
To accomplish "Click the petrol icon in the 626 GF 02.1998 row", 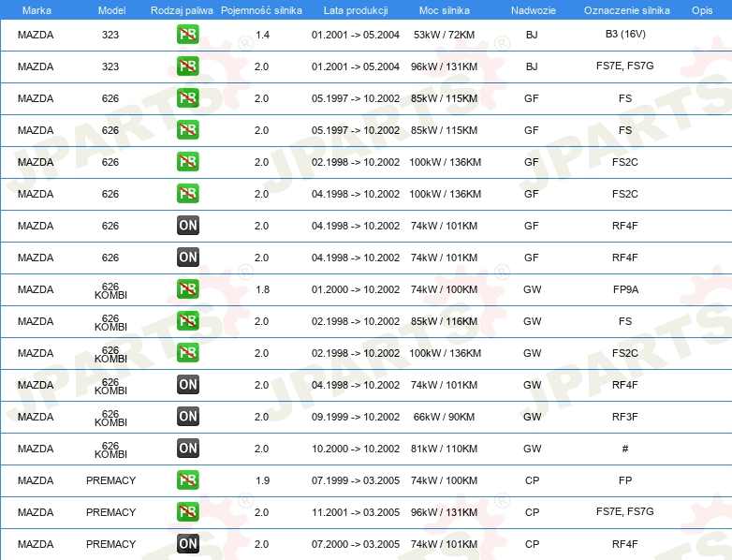I will click(187, 162).
